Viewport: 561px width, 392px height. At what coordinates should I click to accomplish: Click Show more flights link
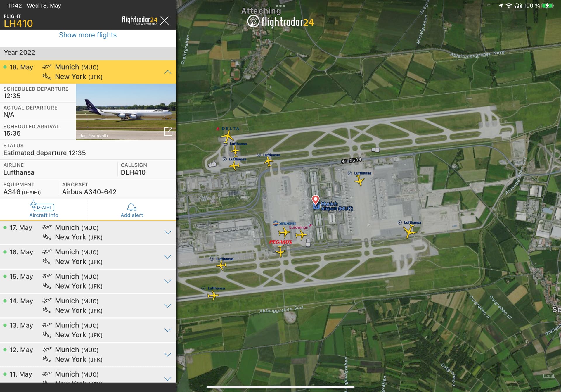click(88, 35)
